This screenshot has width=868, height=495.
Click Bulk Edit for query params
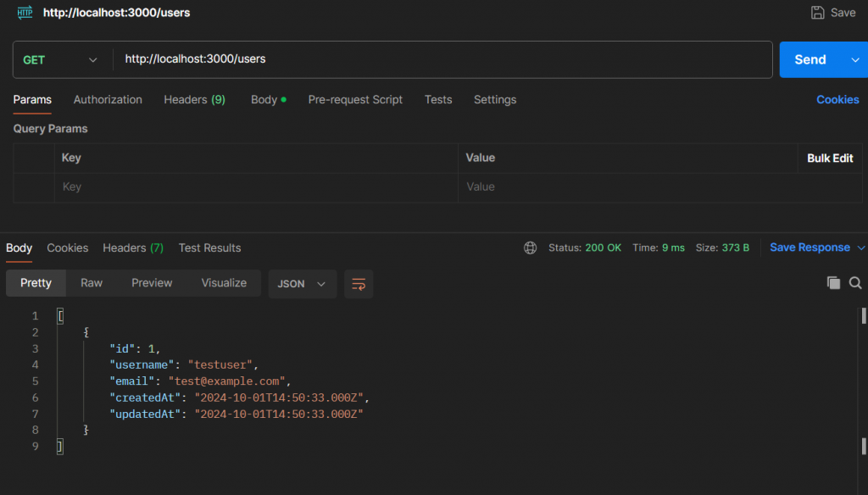click(830, 158)
